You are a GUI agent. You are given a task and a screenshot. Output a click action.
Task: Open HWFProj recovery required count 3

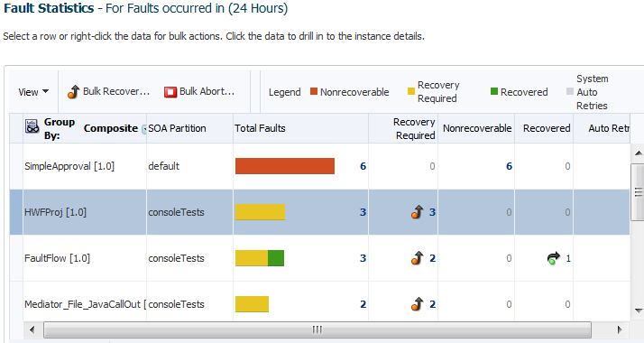(x=432, y=212)
